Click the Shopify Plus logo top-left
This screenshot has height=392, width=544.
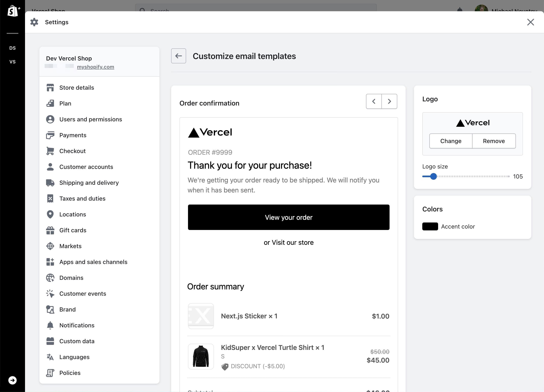coord(13,11)
